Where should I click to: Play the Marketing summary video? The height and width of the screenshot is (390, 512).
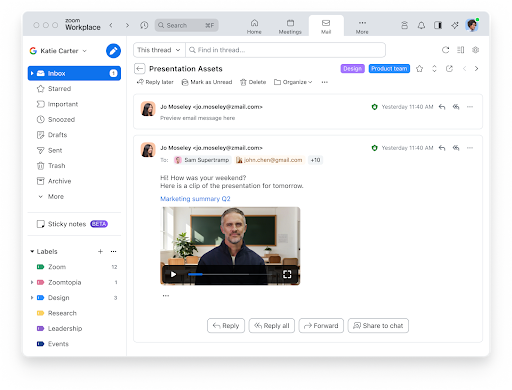tap(173, 274)
